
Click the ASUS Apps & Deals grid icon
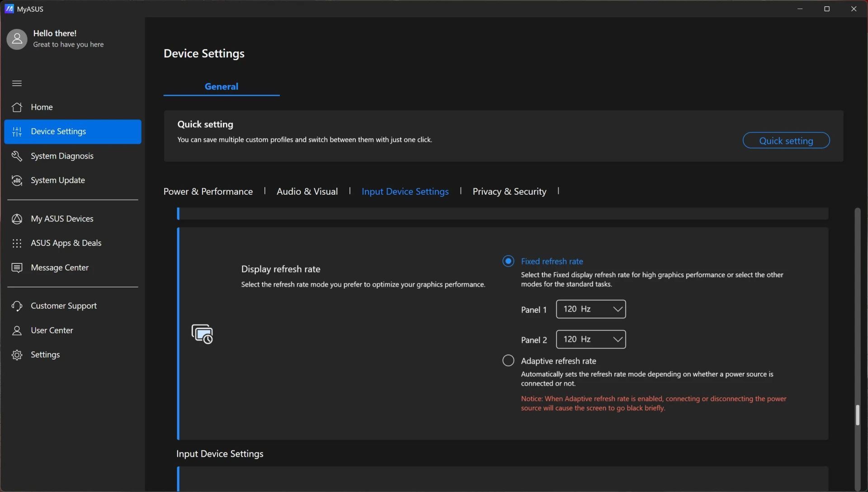pos(17,243)
